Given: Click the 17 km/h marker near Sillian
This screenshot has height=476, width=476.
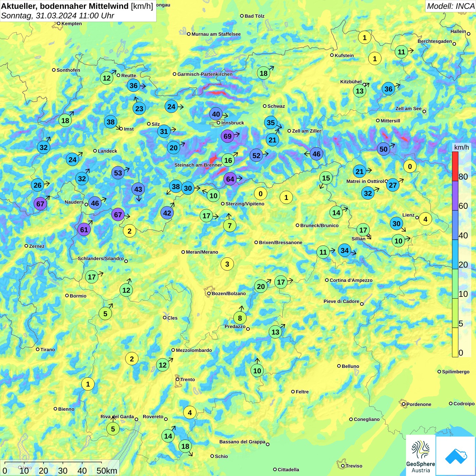Looking at the screenshot, I should pyautogui.click(x=363, y=230).
